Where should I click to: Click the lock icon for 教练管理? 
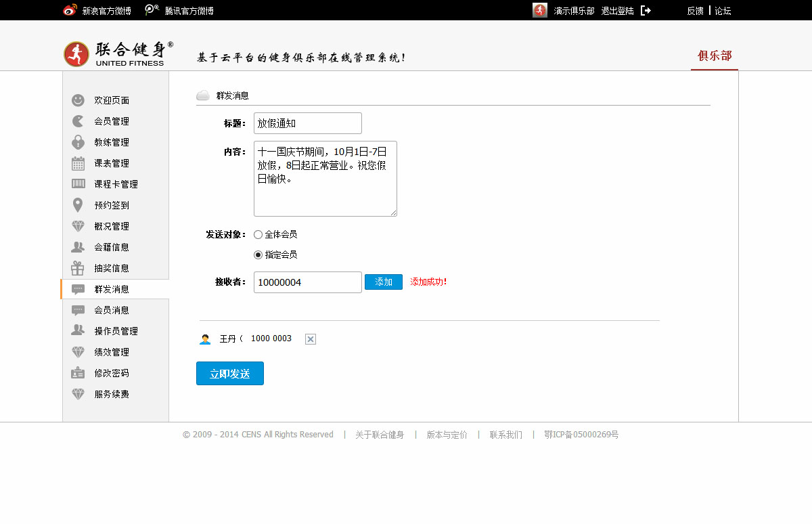[x=78, y=142]
